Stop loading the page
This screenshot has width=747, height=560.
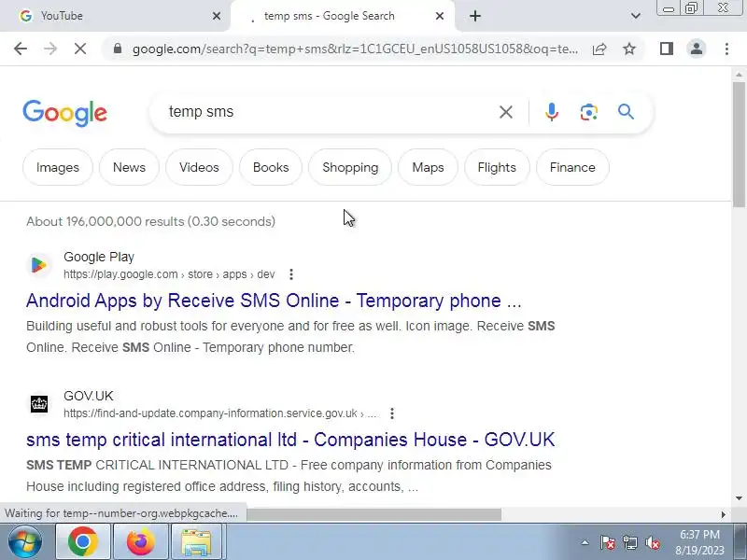tap(80, 49)
